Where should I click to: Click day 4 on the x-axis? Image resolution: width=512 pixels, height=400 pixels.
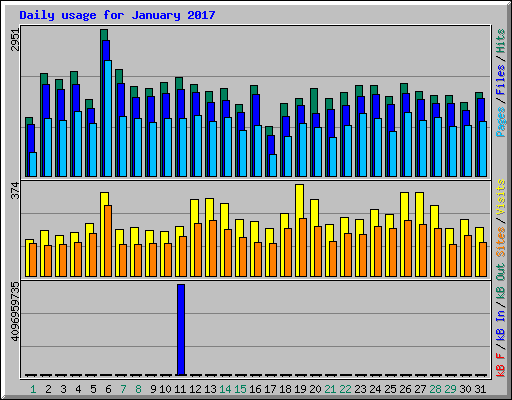tap(78, 389)
